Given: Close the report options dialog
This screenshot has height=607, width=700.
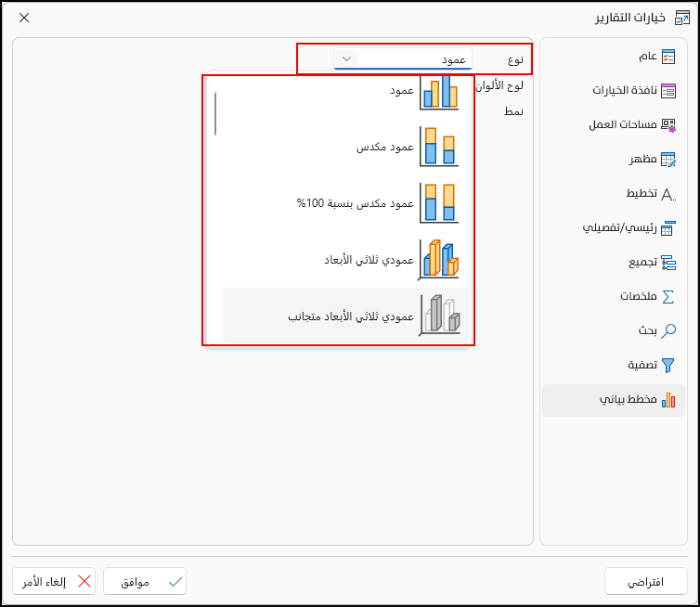Looking at the screenshot, I should pyautogui.click(x=24, y=18).
